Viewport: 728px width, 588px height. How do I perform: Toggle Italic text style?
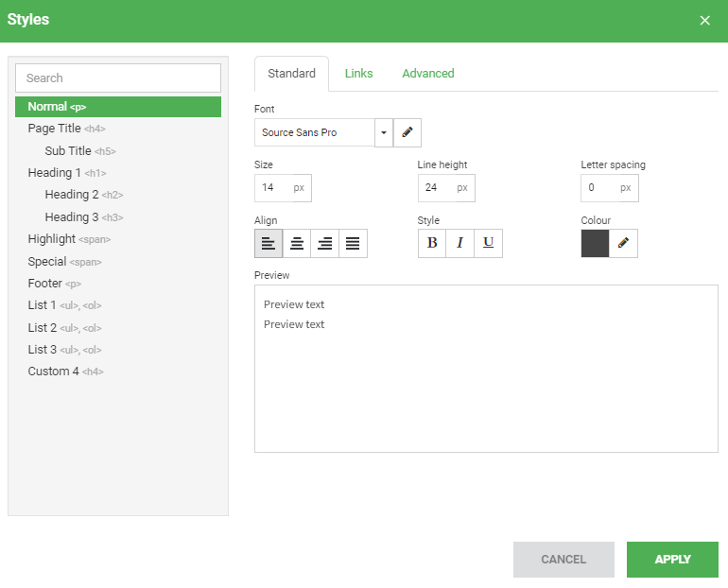[x=460, y=243]
